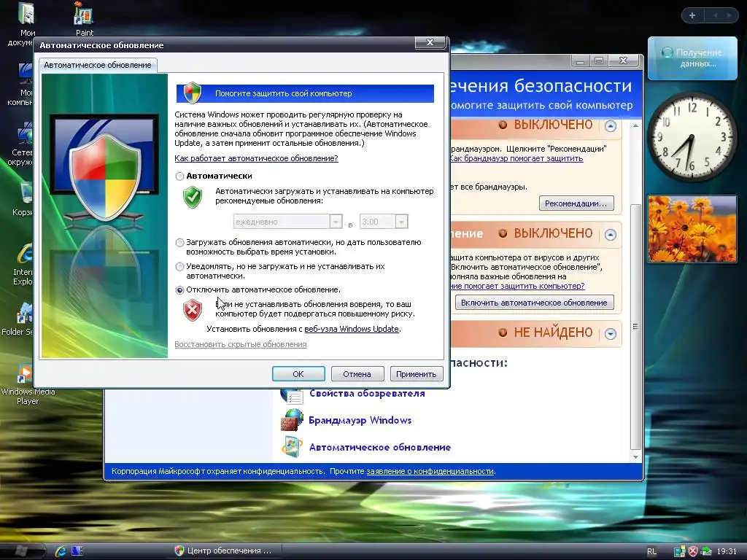
Task: Open веб-узла Windows Update link
Action: (352, 329)
